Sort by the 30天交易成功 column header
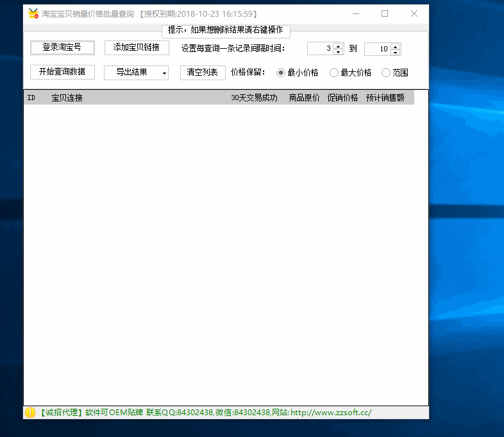This screenshot has height=437, width=504. point(254,98)
